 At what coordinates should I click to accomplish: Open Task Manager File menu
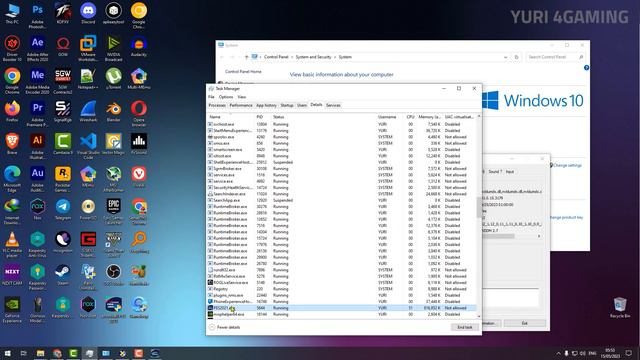pyautogui.click(x=211, y=97)
